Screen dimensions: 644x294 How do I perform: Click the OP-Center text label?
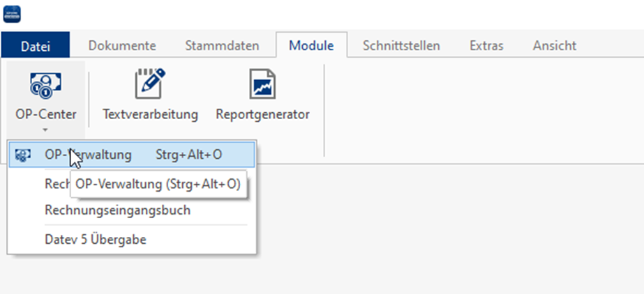(46, 114)
